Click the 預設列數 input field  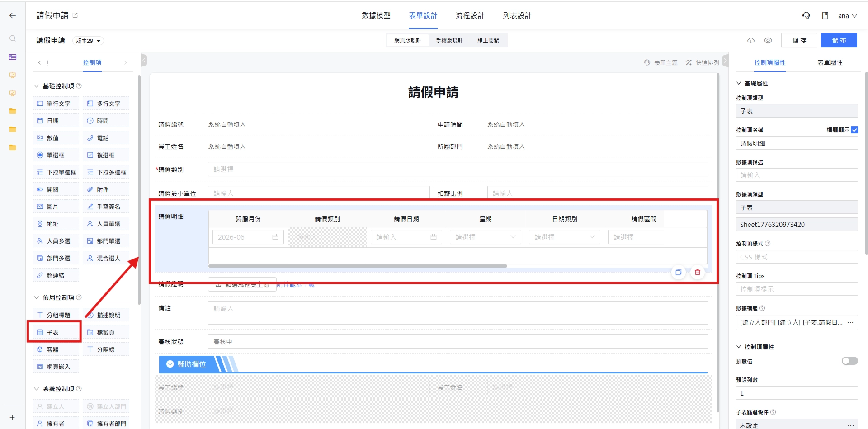[797, 393]
